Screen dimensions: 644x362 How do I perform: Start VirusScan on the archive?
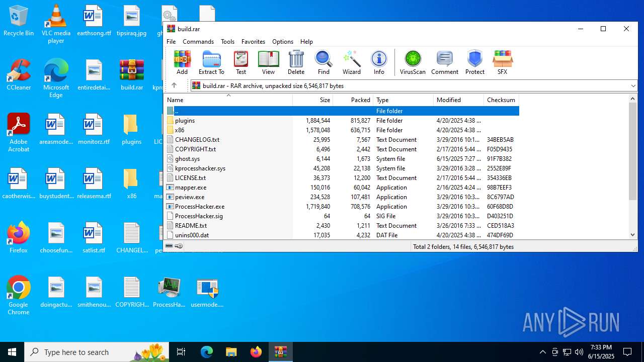(413, 62)
